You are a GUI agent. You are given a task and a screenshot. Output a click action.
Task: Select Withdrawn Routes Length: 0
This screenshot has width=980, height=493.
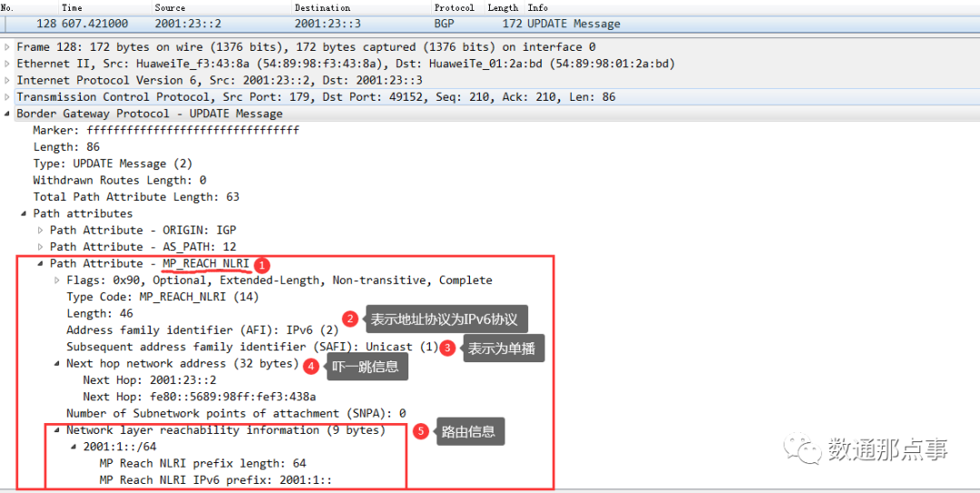pos(120,180)
